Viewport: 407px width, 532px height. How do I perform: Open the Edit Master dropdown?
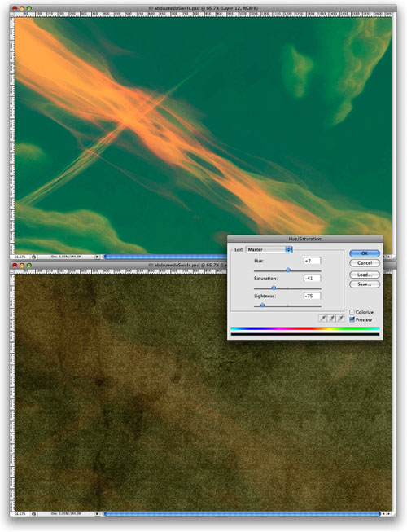coord(269,249)
